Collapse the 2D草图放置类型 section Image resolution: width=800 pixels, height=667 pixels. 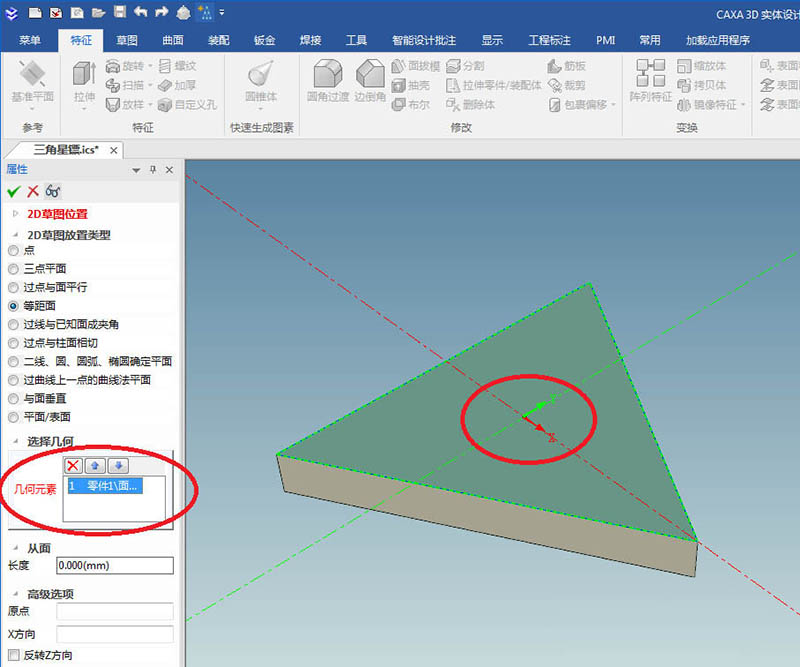15,235
